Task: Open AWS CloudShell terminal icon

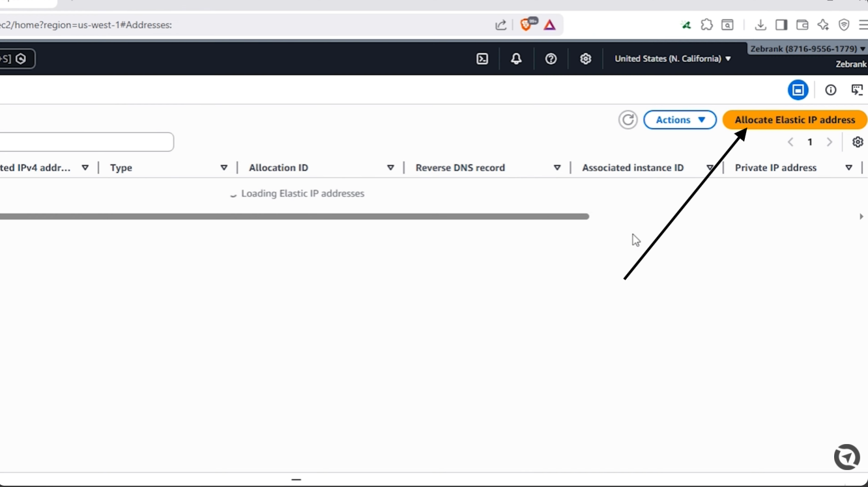Action: point(482,59)
